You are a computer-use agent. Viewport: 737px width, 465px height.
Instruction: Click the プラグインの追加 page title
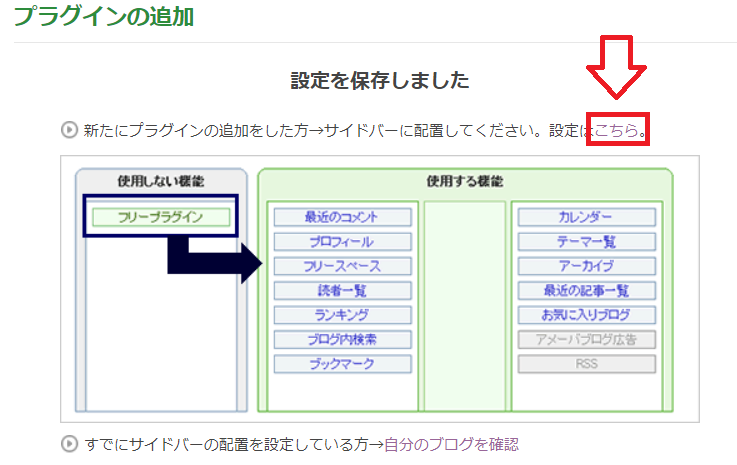pyautogui.click(x=104, y=16)
